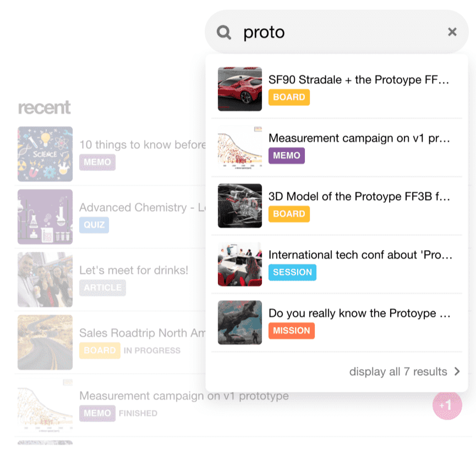Open 'Let's meet for drinks!' article
Viewport: 476px width, 451px height.
coord(134,270)
